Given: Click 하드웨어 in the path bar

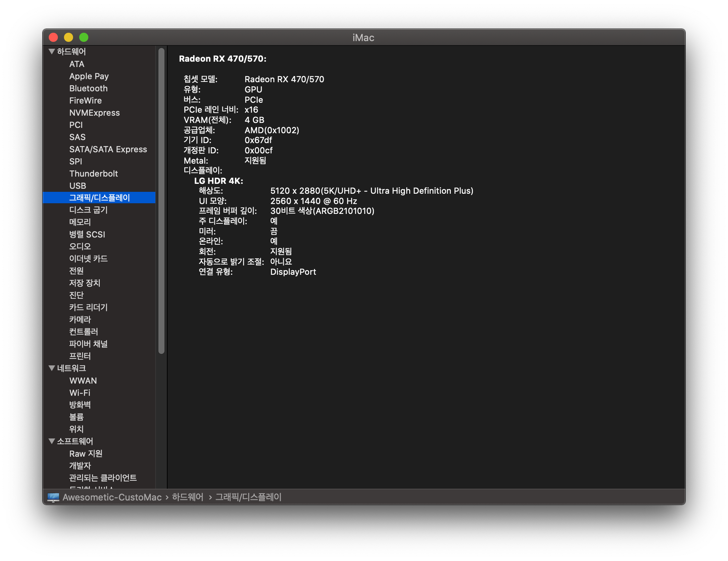Looking at the screenshot, I should pyautogui.click(x=188, y=497).
